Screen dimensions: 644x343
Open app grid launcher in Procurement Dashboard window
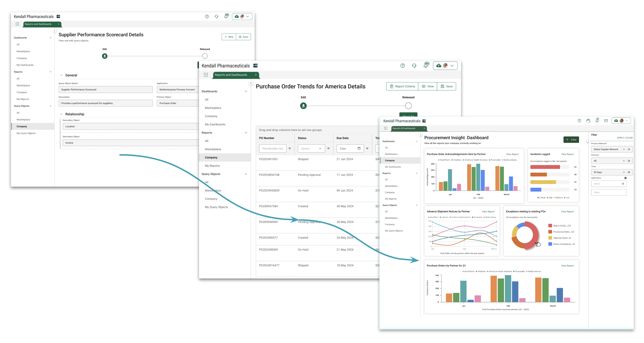[386, 128]
